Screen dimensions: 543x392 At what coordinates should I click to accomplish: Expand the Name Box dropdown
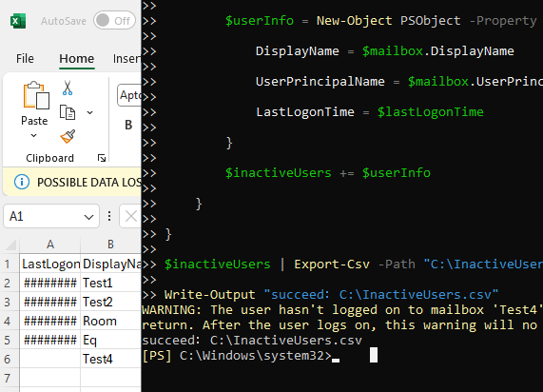(88, 217)
